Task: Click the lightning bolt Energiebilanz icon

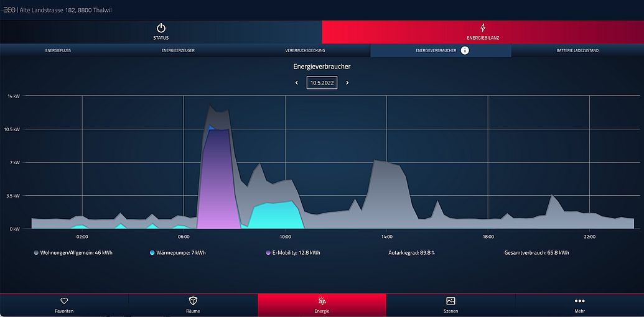Action: pos(483,28)
